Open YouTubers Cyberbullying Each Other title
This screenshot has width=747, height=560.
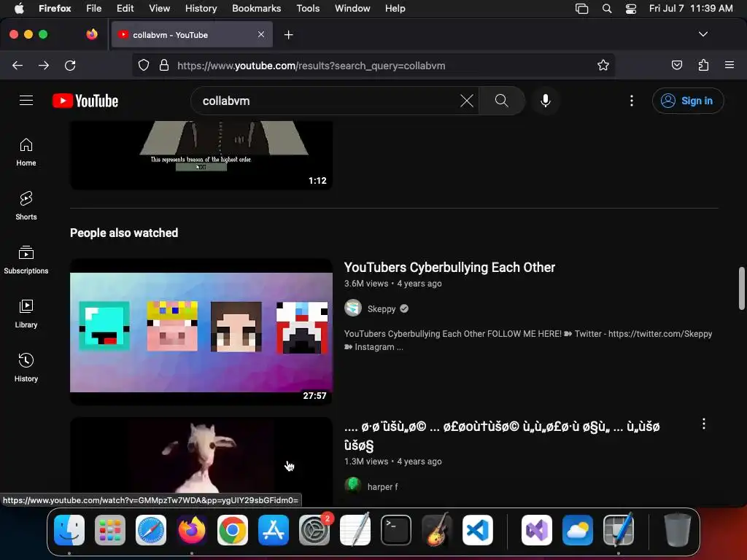click(x=449, y=267)
